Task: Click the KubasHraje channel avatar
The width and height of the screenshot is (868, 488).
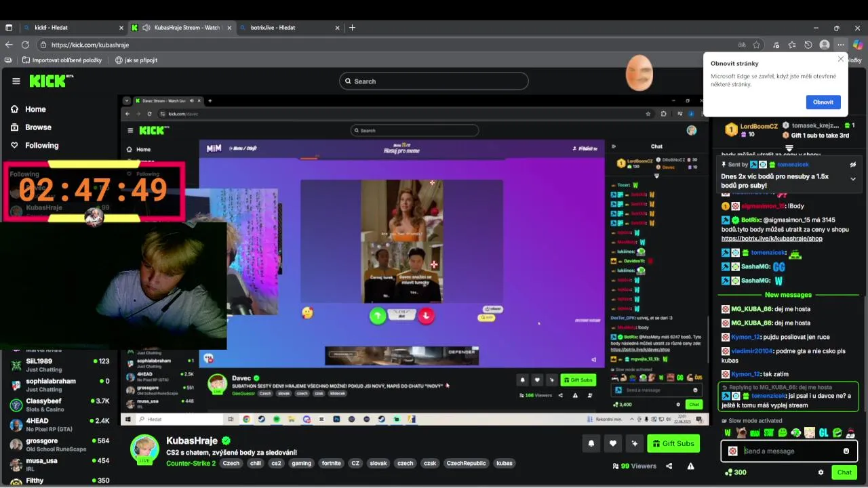Action: point(144,449)
